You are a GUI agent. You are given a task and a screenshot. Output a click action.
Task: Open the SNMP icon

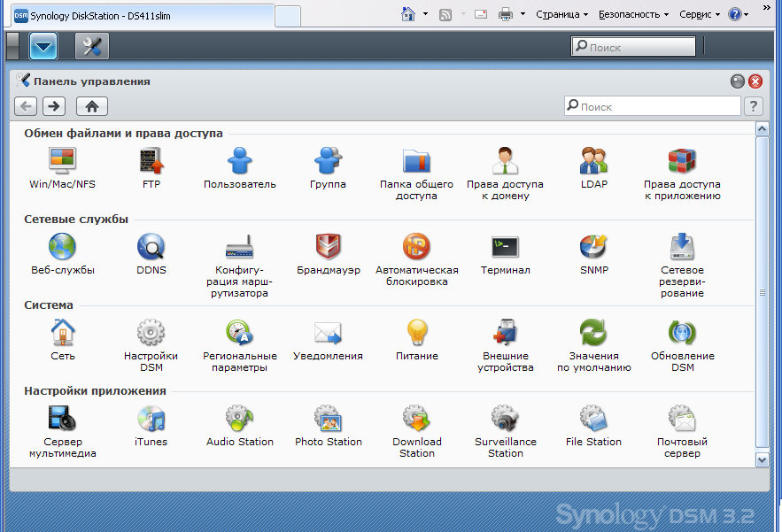coord(593,246)
